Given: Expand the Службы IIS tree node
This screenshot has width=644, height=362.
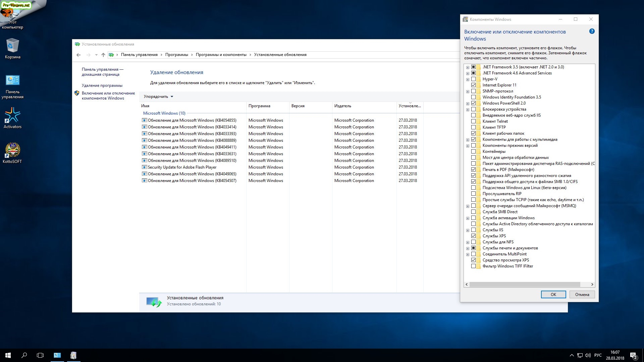Looking at the screenshot, I should click(x=468, y=230).
